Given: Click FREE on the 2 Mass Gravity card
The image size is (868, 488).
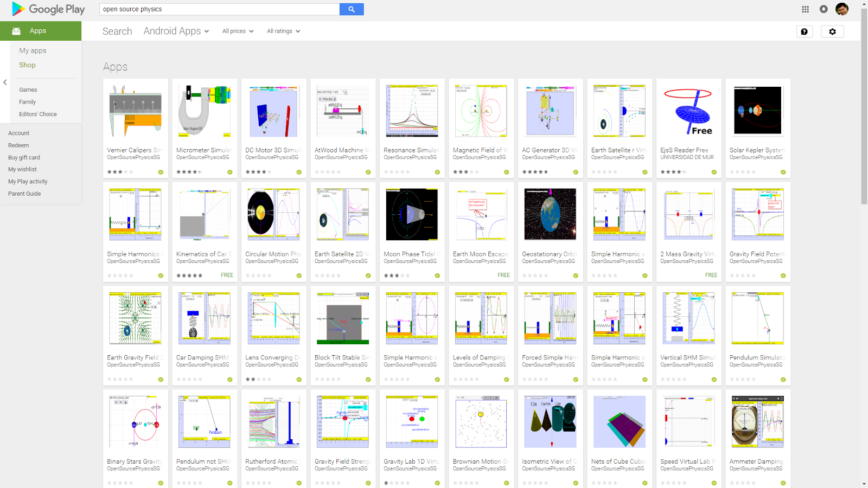Looking at the screenshot, I should tap(711, 275).
